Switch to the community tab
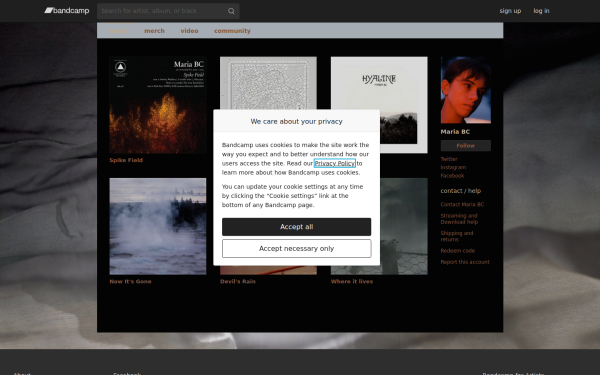The image size is (600, 375). [232, 31]
